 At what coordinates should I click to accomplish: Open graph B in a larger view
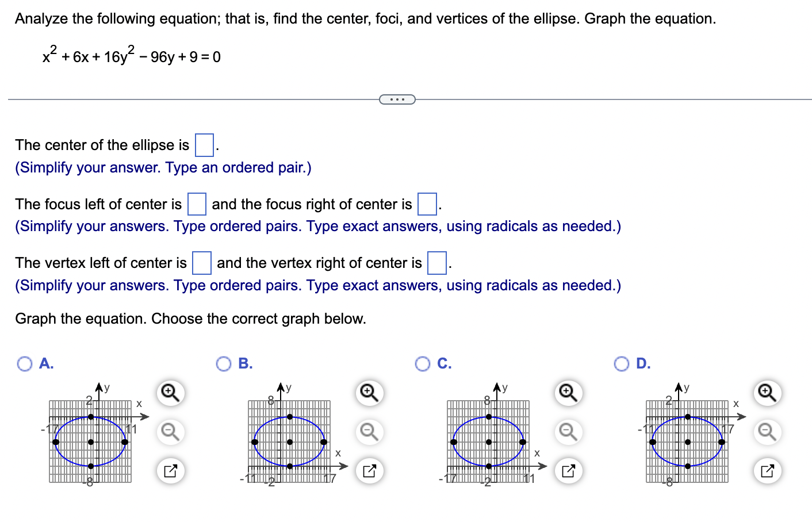[x=369, y=470]
